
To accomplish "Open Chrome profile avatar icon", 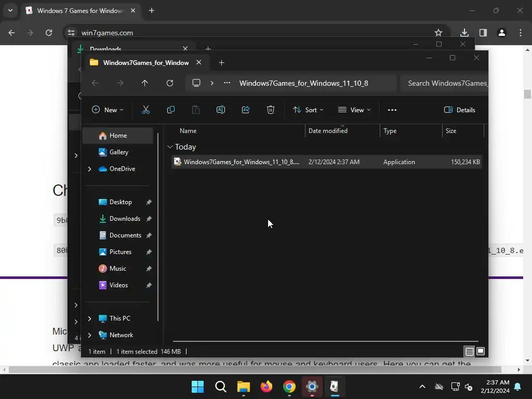I will tap(502, 33).
